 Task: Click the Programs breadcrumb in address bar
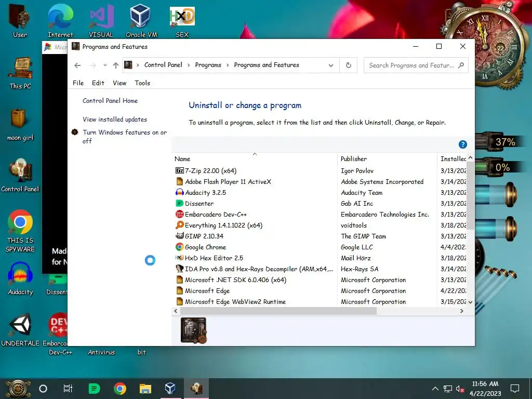pyautogui.click(x=208, y=65)
